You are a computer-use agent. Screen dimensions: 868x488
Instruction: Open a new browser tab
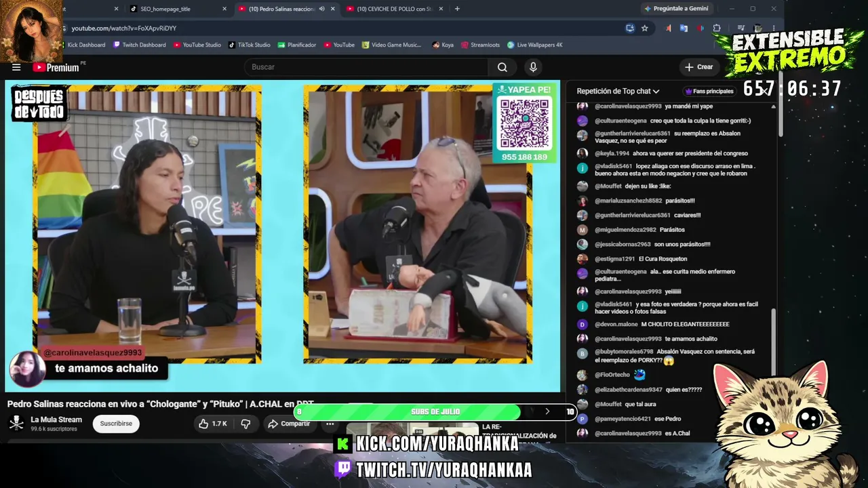click(x=457, y=9)
